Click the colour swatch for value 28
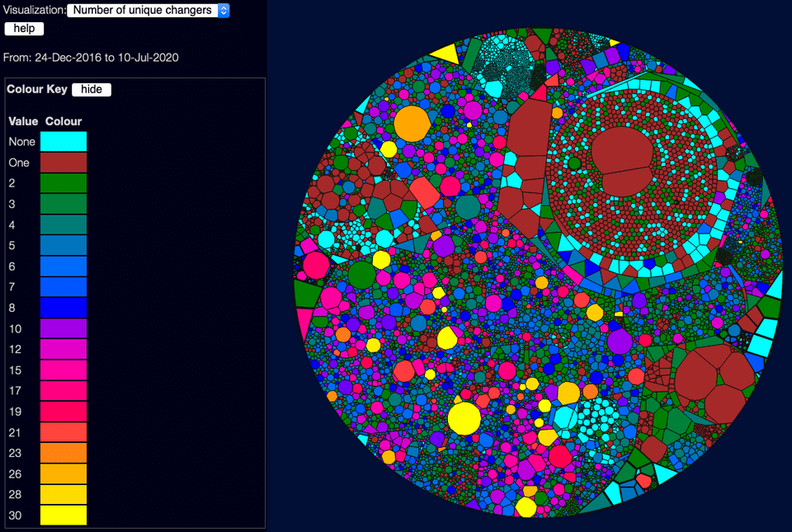The image size is (792, 532). (64, 495)
